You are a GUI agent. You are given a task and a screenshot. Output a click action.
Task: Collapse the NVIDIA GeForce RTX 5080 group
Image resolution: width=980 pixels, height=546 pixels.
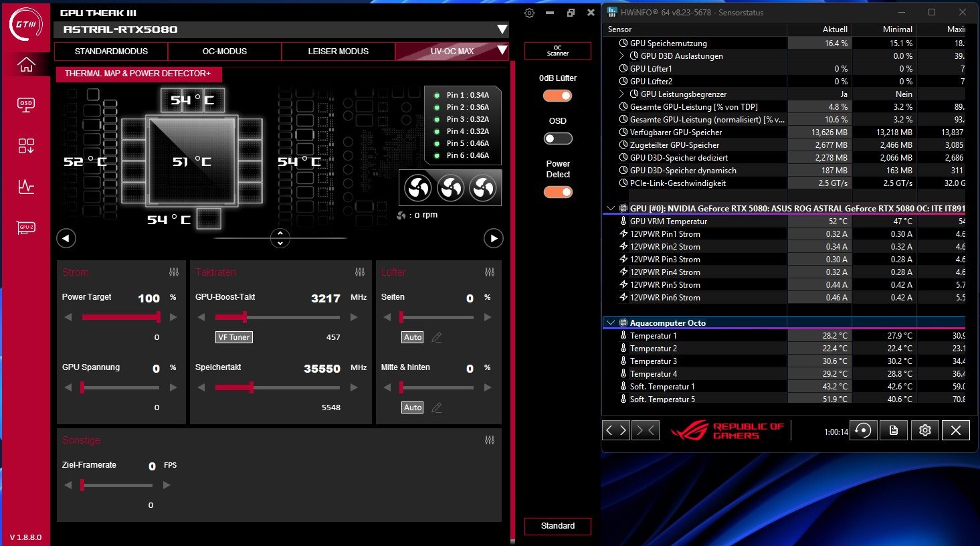[x=611, y=209]
